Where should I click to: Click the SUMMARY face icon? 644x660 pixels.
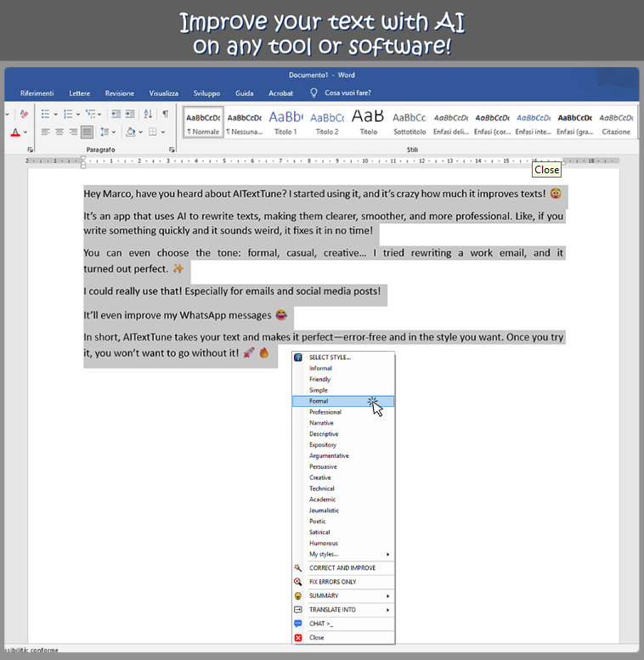pos(298,595)
